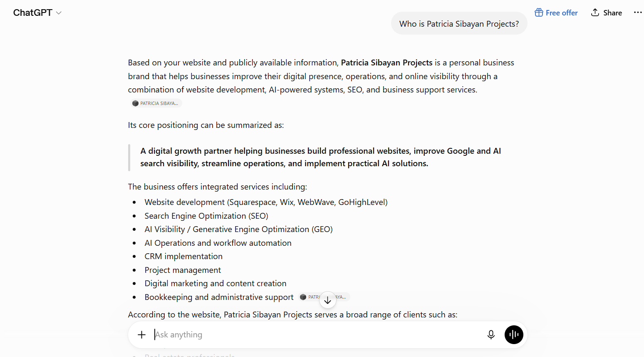Click the globe icon in second citation
This screenshot has width=644, height=357.
tap(303, 297)
